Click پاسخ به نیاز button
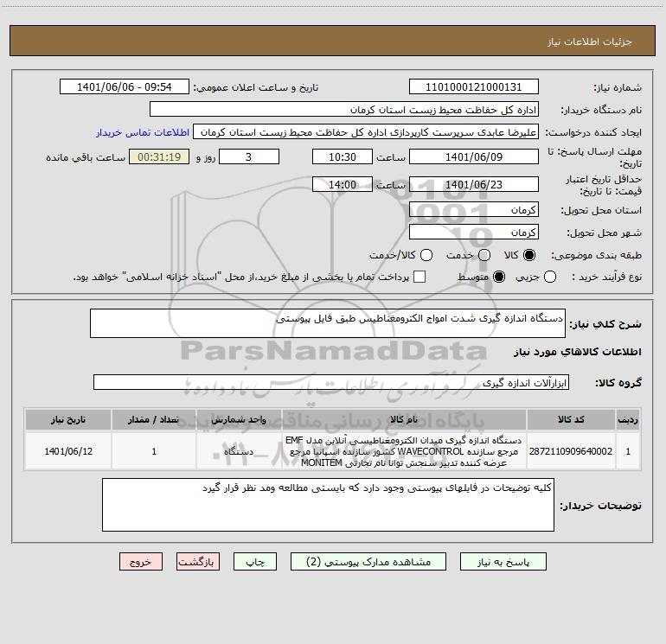The image size is (666, 644). (x=503, y=562)
